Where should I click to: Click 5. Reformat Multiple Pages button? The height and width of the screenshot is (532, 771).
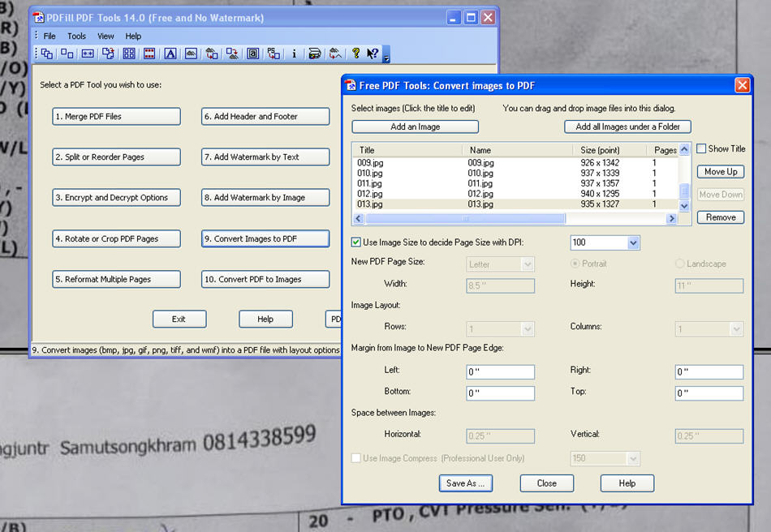coord(117,279)
